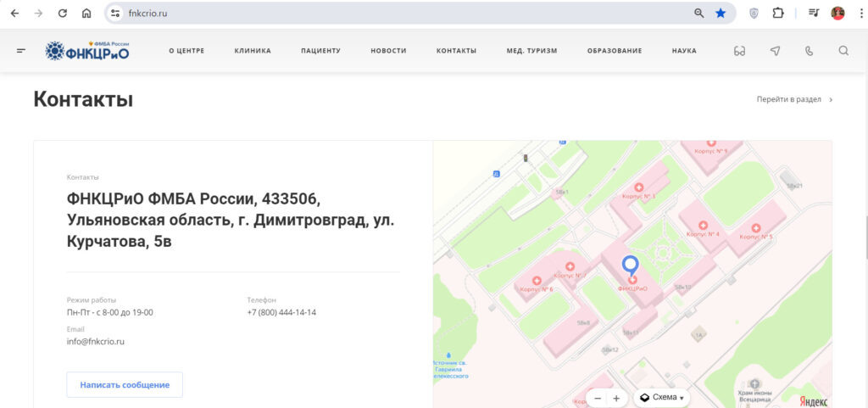Open the browser profile avatar

(x=837, y=14)
